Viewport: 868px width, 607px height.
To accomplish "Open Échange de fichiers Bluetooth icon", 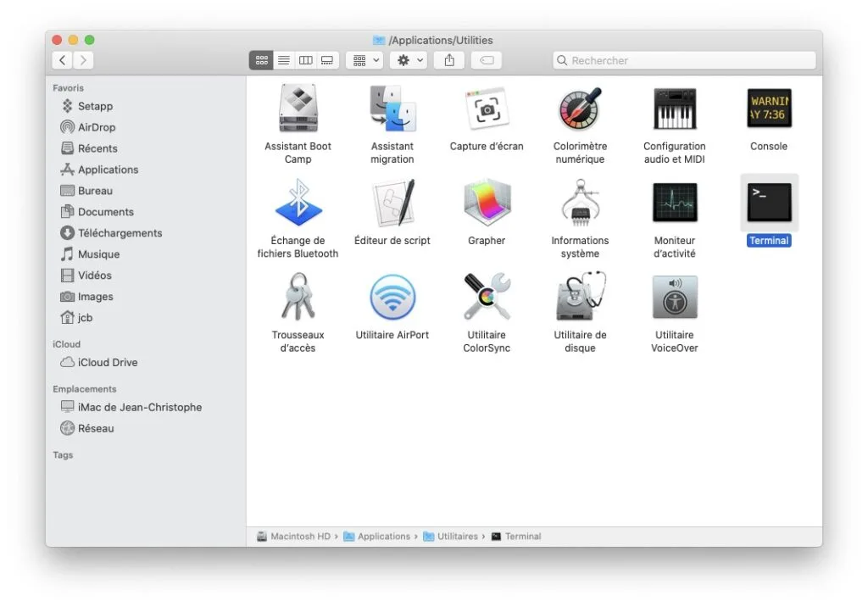I will (x=298, y=202).
